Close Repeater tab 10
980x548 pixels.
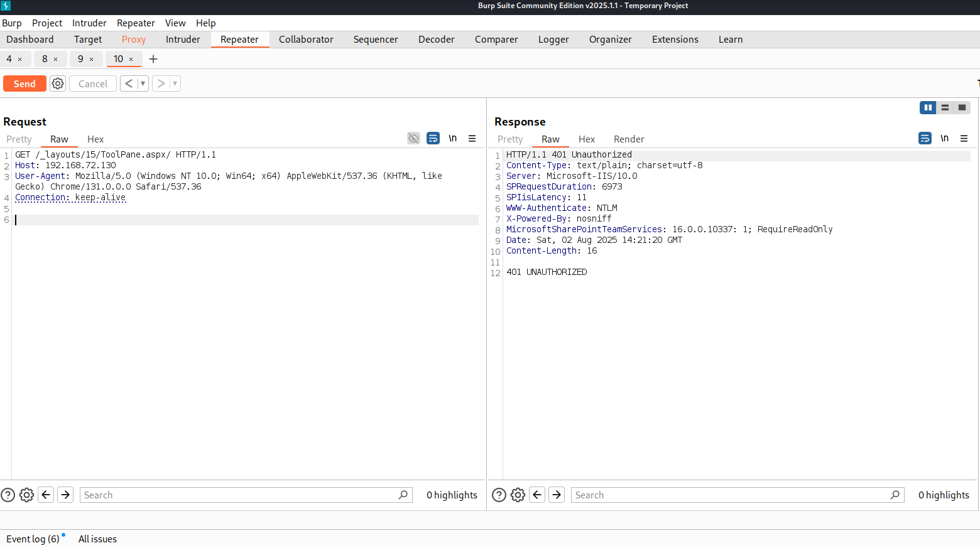coord(131,59)
